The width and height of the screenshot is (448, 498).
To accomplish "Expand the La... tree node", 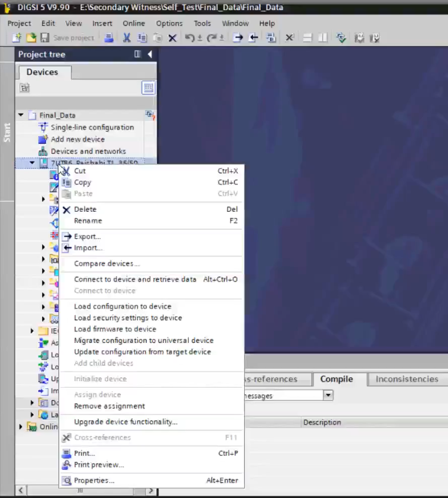I will [32, 415].
